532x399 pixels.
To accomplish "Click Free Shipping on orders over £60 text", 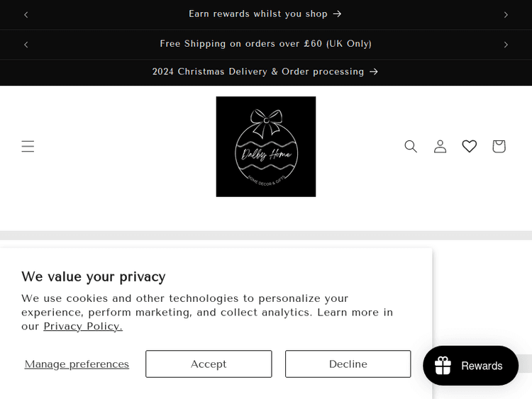I will 265,44.
